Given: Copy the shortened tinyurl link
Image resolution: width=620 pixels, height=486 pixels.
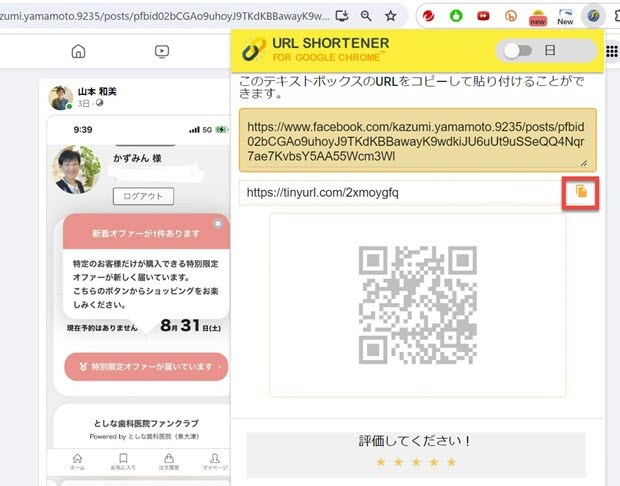Looking at the screenshot, I should tap(581, 192).
